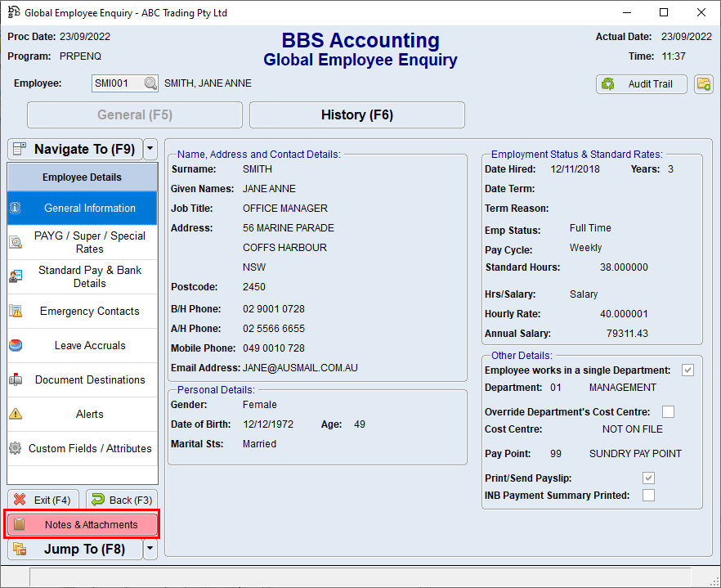The image size is (721, 588).
Task: Click the General Information info icon
Action: click(16, 208)
